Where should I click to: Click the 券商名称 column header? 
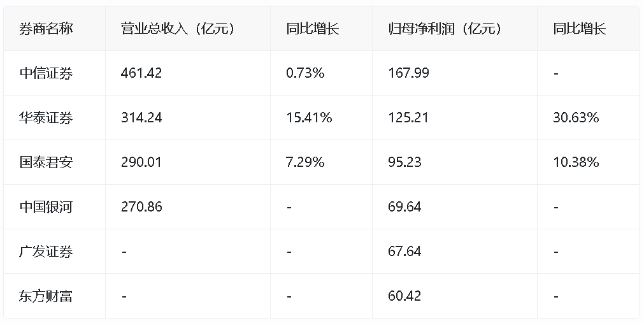tap(46, 29)
